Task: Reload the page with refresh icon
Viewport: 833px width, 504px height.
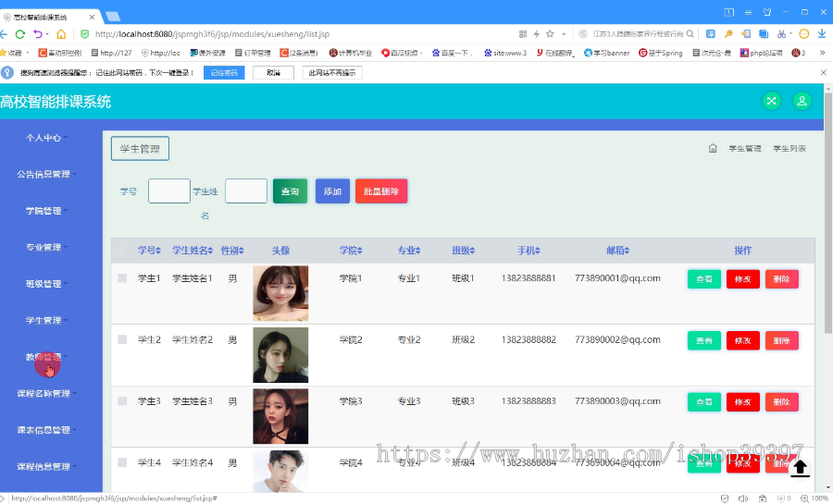Action: [20, 34]
